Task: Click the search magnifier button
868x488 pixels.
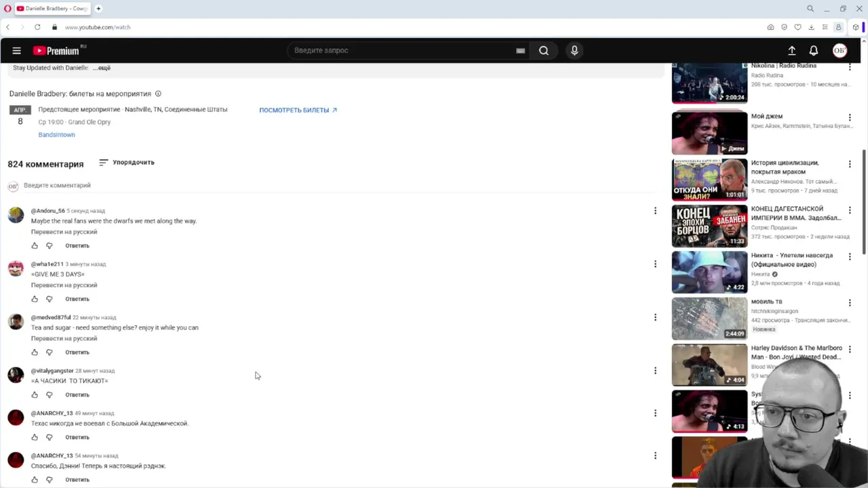Action: (x=544, y=50)
